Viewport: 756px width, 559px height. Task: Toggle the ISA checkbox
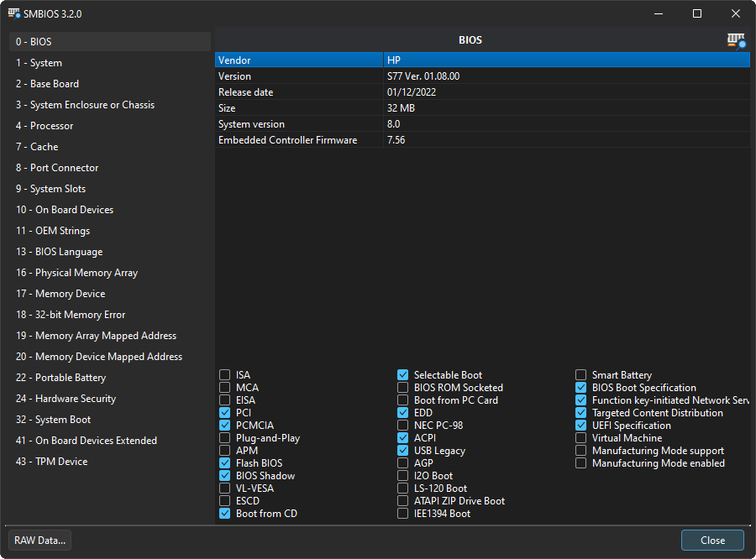(224, 375)
